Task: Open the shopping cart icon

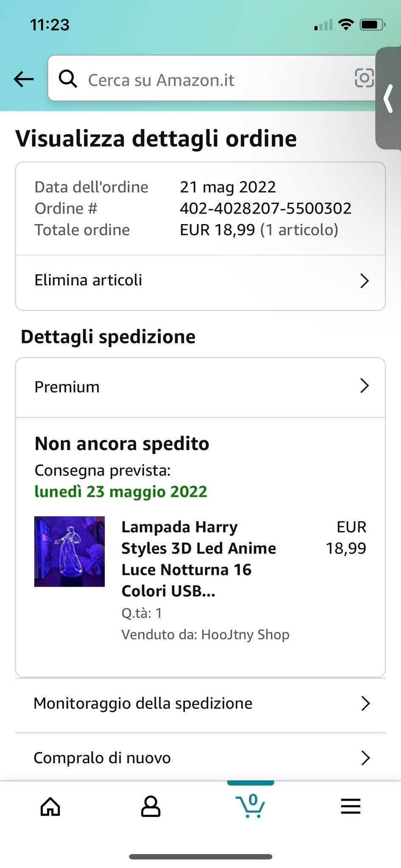Action: [251, 805]
